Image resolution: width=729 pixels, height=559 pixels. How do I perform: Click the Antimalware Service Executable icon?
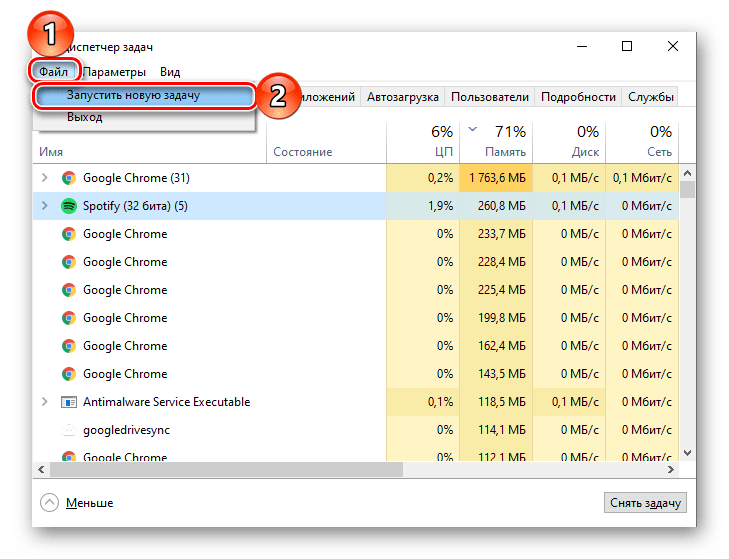[69, 402]
